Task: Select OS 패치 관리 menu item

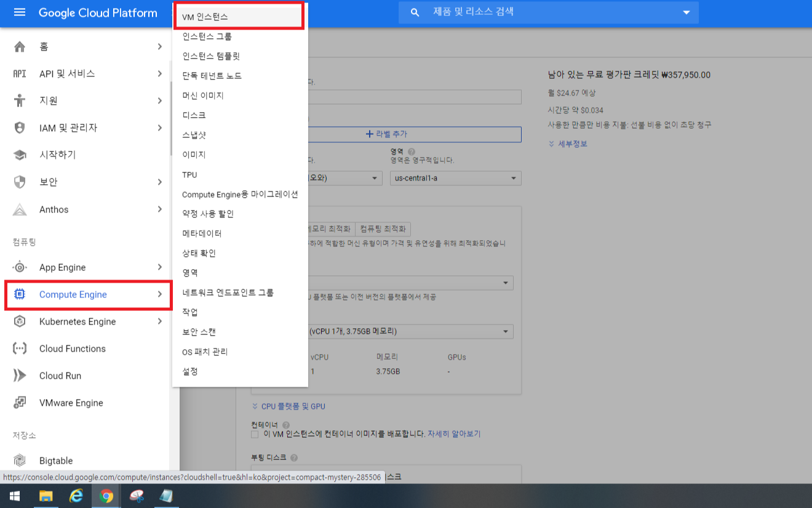Action: [240, 352]
